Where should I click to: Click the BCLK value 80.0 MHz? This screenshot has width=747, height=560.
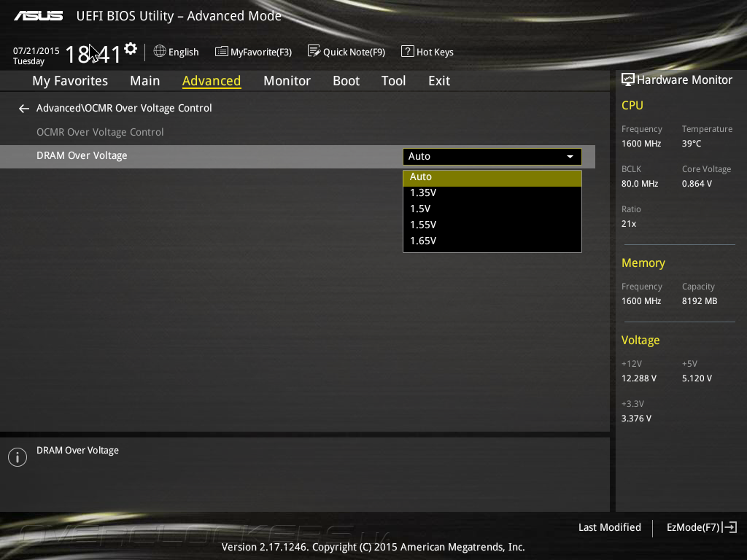click(640, 183)
